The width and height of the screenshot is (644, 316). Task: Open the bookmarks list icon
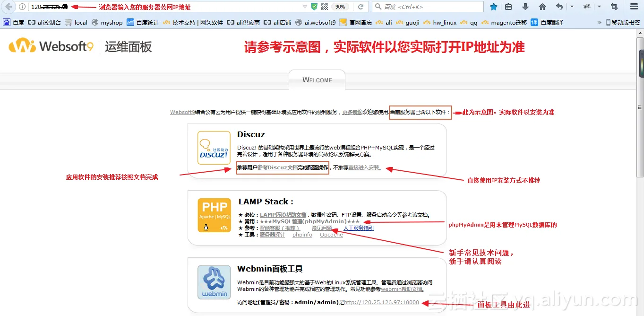coord(508,7)
